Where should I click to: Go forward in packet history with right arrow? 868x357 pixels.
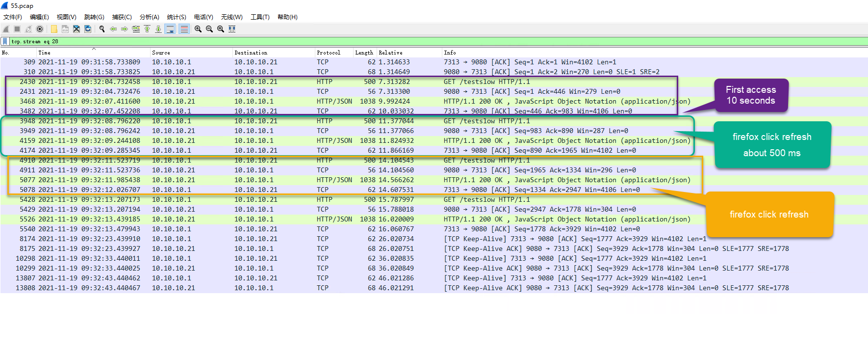click(125, 29)
